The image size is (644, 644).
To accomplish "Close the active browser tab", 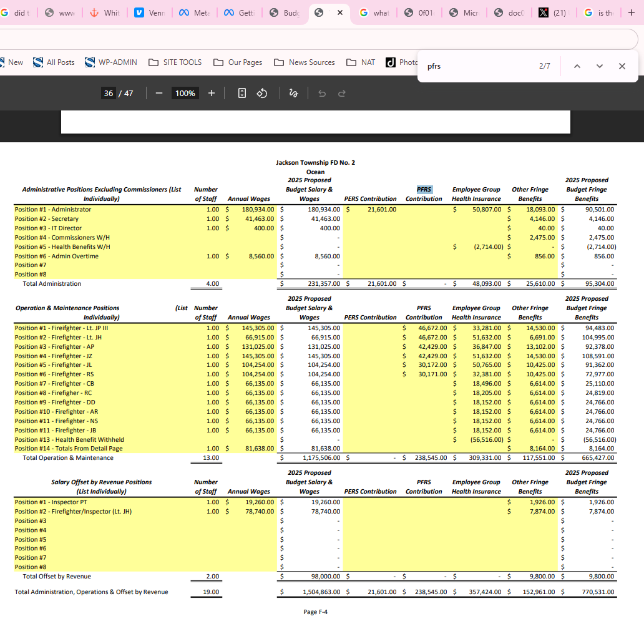I will click(340, 12).
